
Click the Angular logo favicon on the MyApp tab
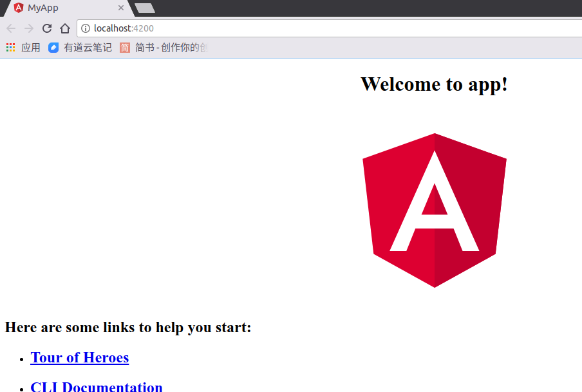click(x=17, y=8)
